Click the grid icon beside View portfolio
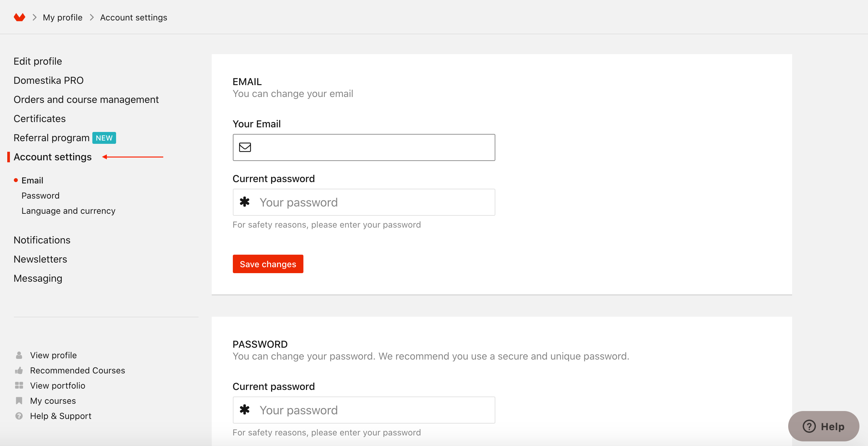Image resolution: width=868 pixels, height=446 pixels. point(19,385)
